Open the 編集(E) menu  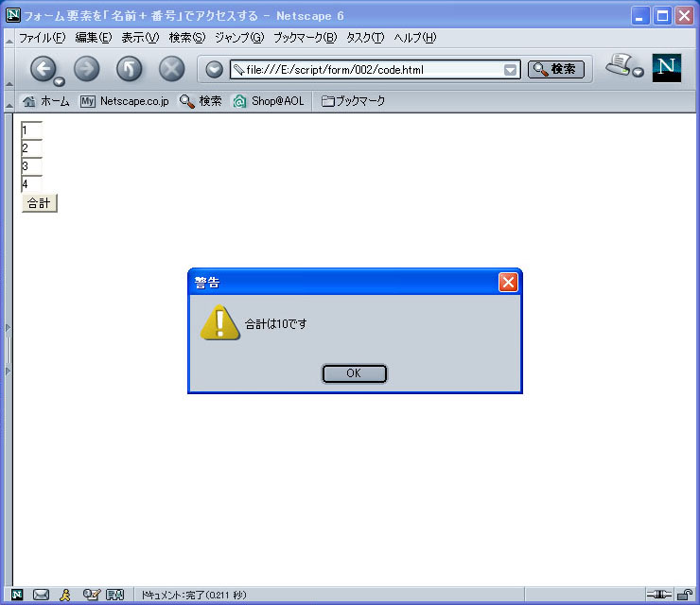point(94,38)
